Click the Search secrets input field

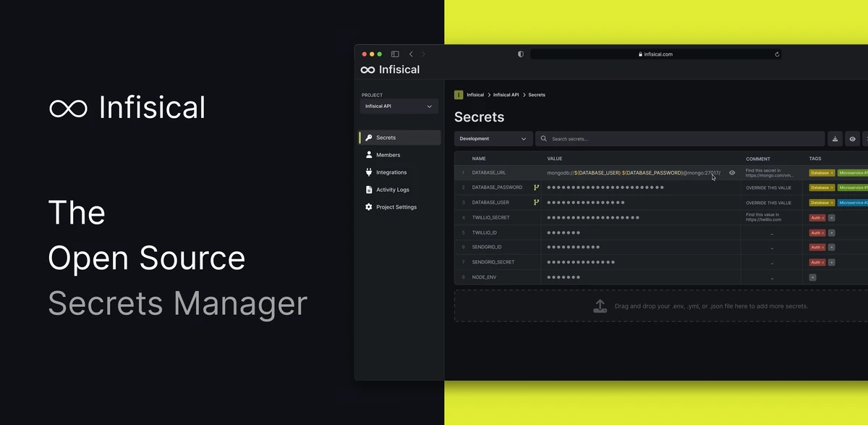tap(680, 139)
